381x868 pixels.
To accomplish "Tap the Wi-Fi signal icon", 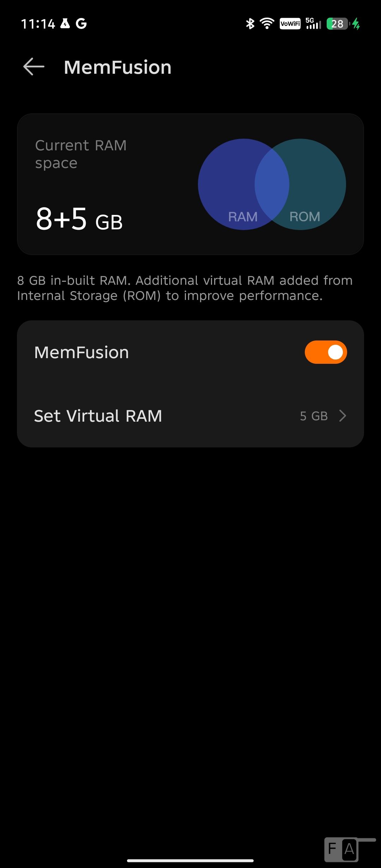I will (267, 24).
